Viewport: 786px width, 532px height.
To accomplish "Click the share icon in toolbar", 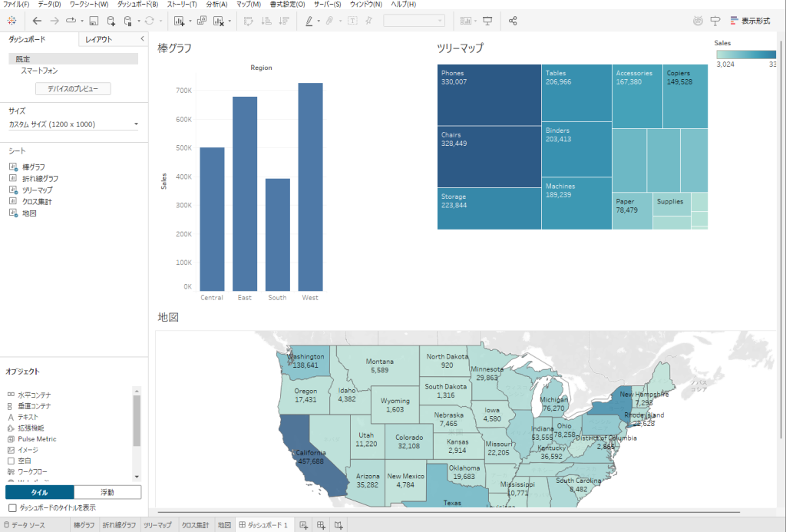I will pos(513,21).
